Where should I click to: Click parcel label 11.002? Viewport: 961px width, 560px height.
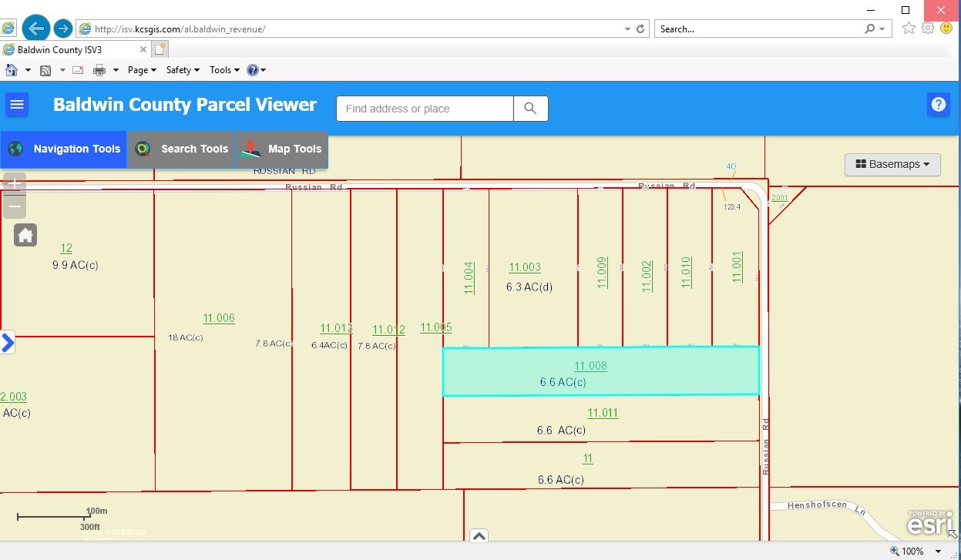tap(647, 277)
